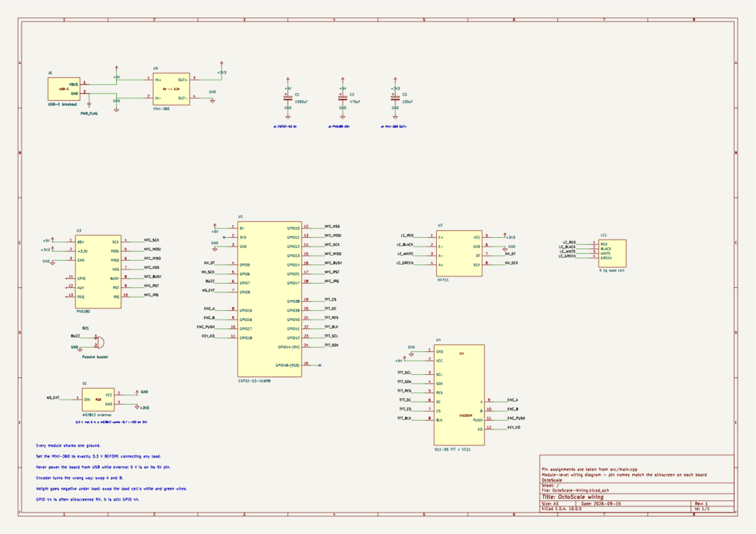This screenshot has height=534, width=756.
Task: Click HX_SCK label on the HX711
Action: [x=511, y=263]
